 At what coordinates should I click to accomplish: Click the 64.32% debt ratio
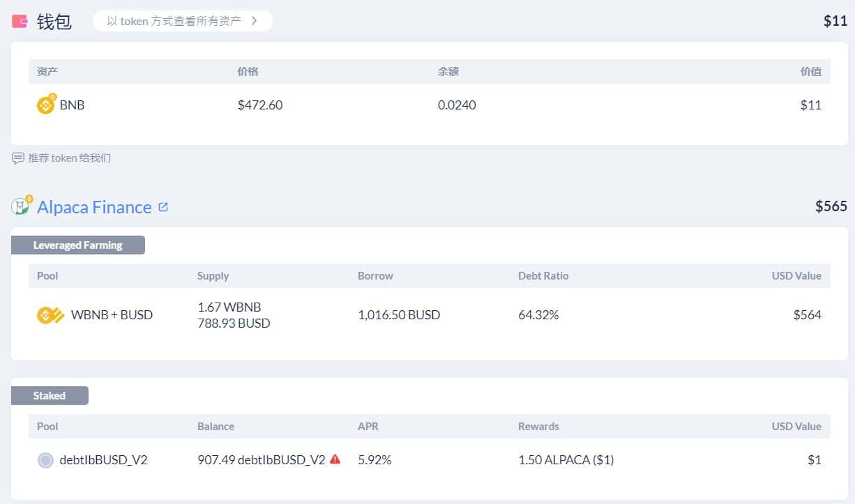[x=538, y=315]
